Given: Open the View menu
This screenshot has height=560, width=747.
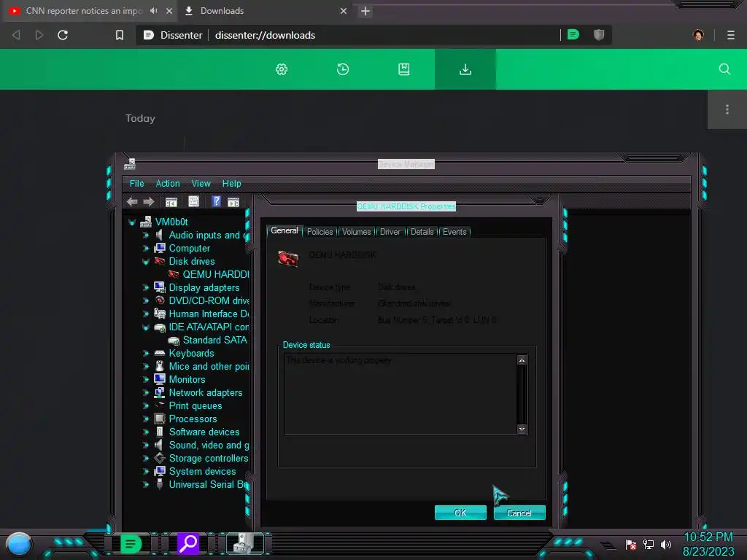Looking at the screenshot, I should (201, 183).
